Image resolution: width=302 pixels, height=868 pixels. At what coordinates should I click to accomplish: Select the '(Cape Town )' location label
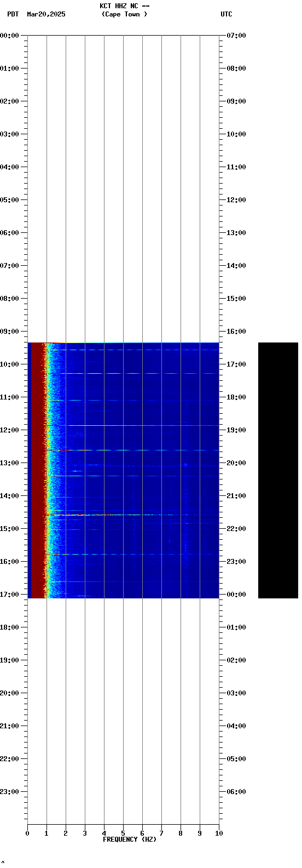[x=124, y=14]
